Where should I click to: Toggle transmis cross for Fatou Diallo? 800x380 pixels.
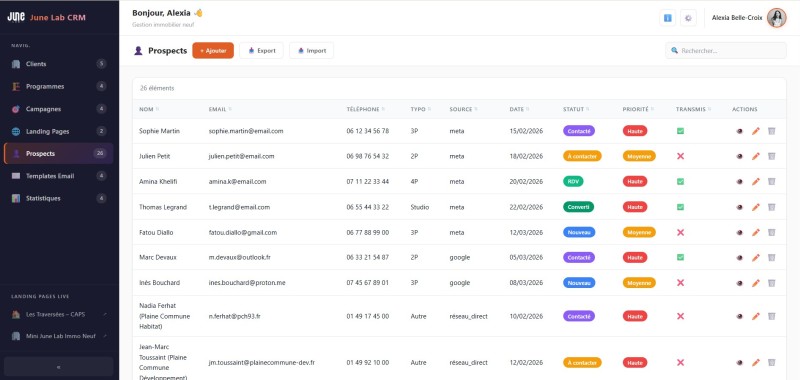click(x=680, y=233)
